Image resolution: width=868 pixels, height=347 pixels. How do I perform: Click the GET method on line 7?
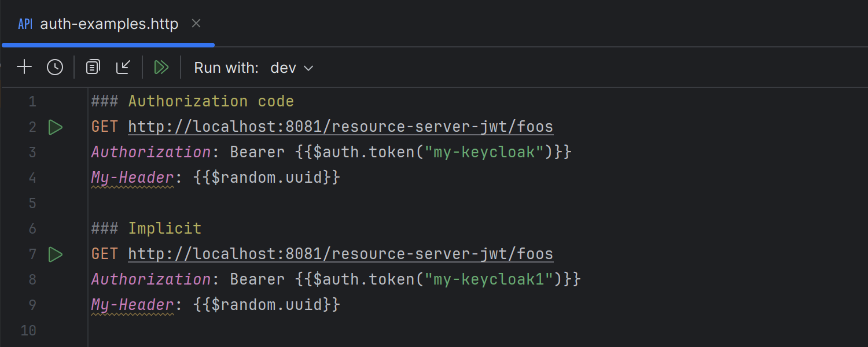[105, 254]
